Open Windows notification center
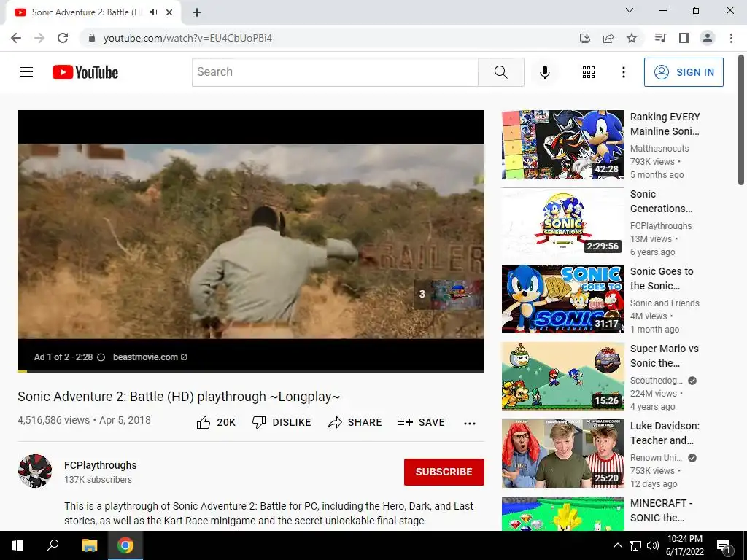This screenshot has height=560, width=747. coord(724,546)
